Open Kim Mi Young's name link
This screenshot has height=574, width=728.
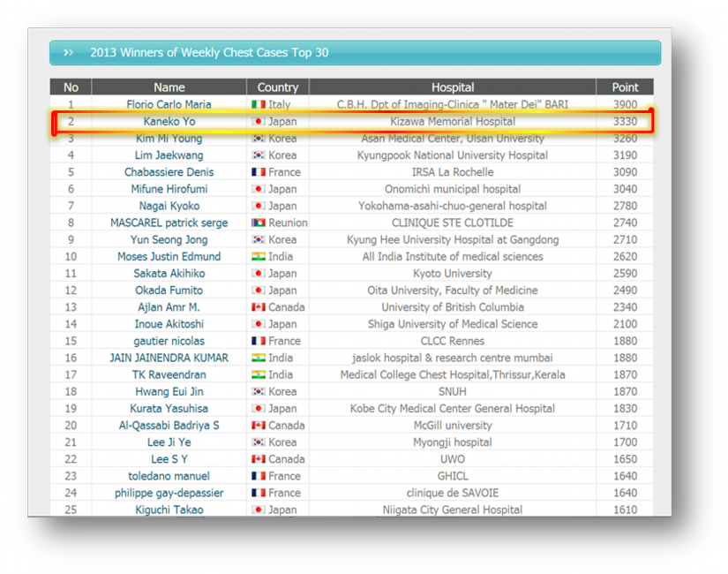[169, 139]
